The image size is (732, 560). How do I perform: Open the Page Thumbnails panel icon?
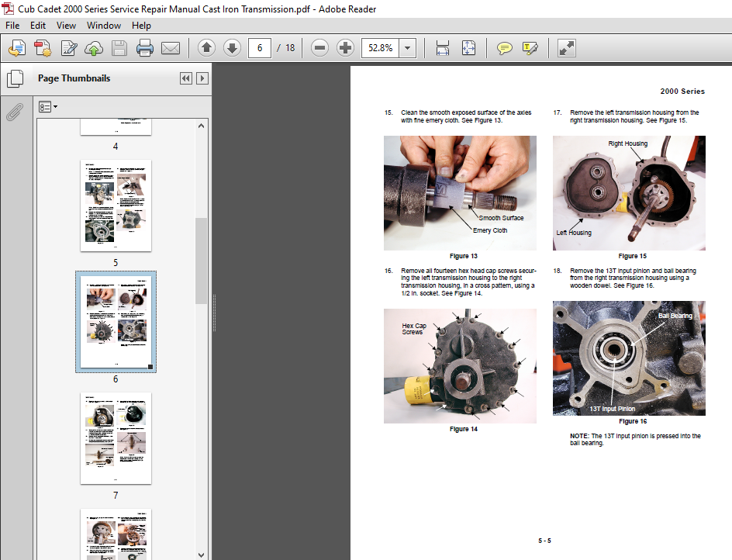coord(15,78)
